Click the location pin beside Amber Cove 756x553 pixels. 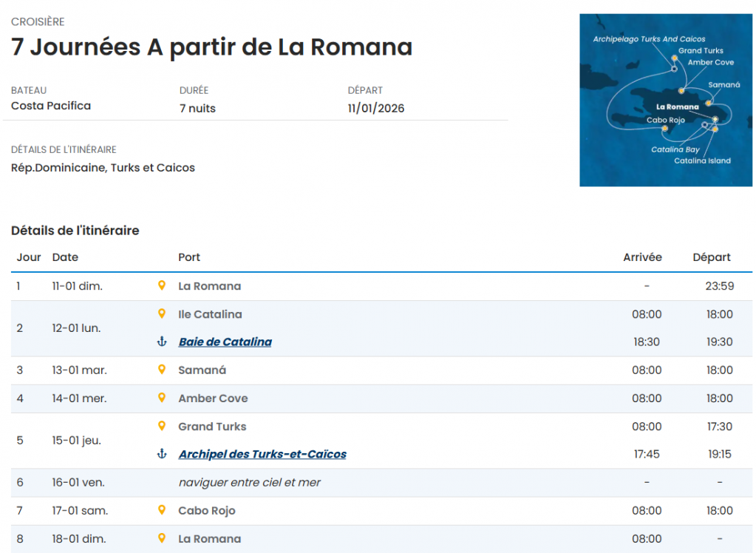[162, 398]
